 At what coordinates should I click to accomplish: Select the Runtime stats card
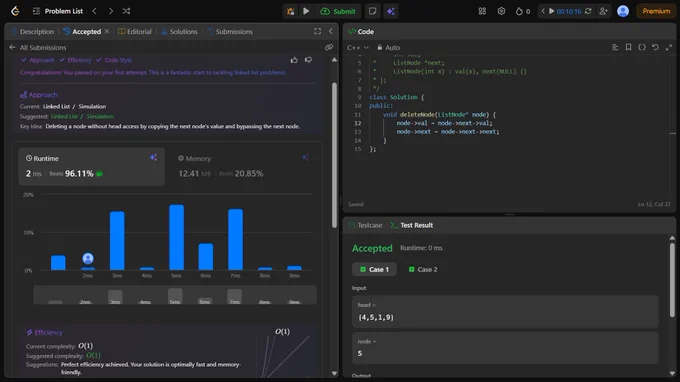tap(92, 167)
